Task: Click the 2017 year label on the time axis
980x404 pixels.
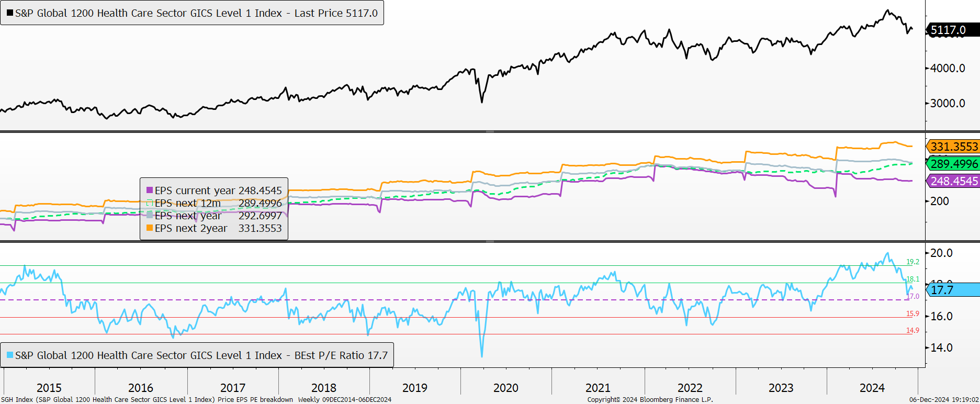Action: 233,388
